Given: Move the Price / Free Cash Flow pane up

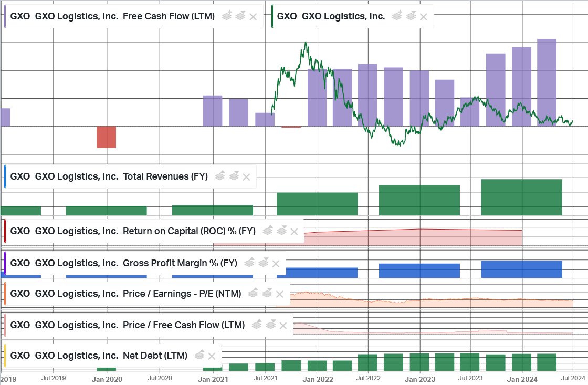Looking at the screenshot, I should tap(257, 324).
